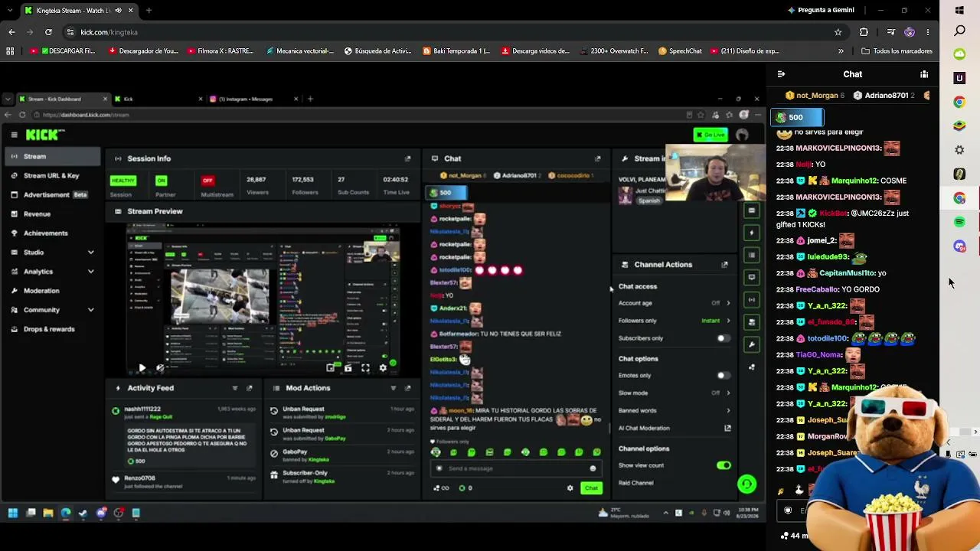Expand the Analytics sidebar section

90,272
